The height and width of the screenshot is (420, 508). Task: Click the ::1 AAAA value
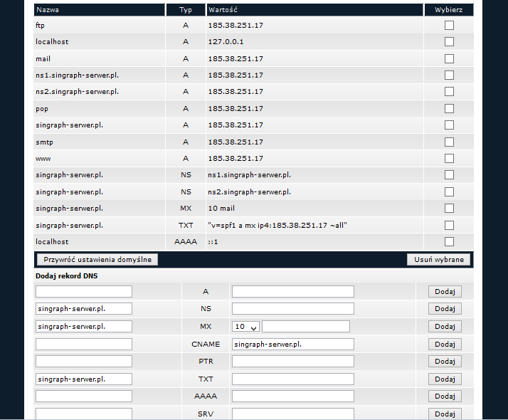213,242
